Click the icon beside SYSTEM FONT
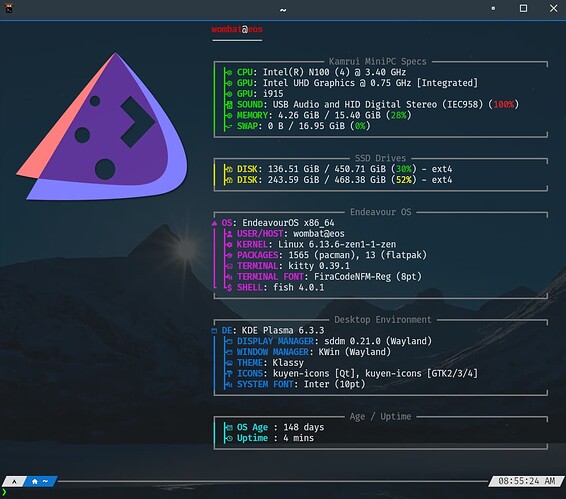566x499 pixels. [x=229, y=385]
